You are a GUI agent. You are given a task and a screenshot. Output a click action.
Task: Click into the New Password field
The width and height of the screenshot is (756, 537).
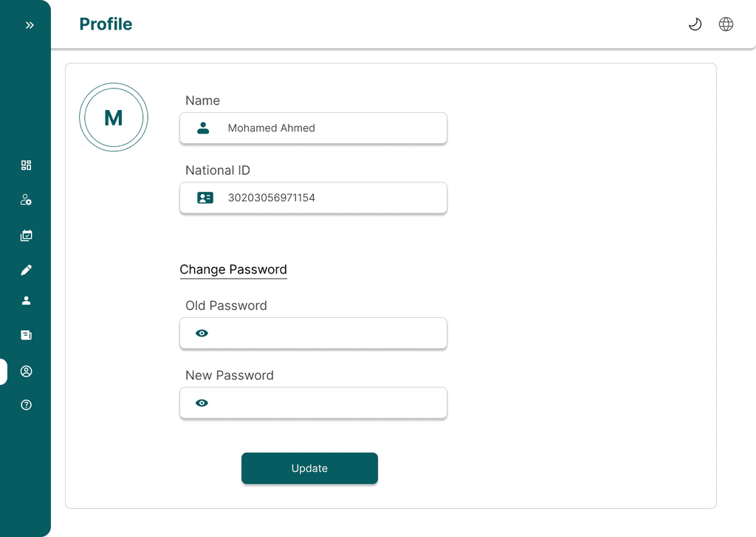click(x=325, y=403)
